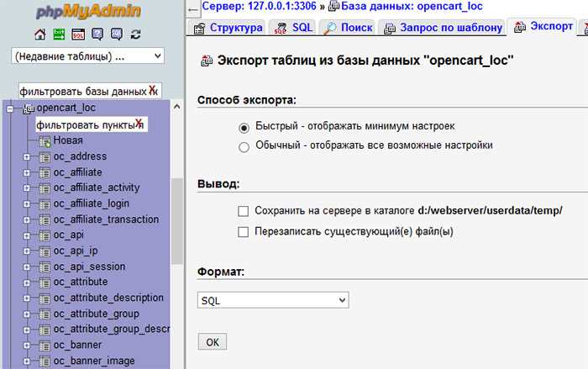Screen dimensions: 588x369
Task: Select Обычный custom export method
Action: click(244, 147)
